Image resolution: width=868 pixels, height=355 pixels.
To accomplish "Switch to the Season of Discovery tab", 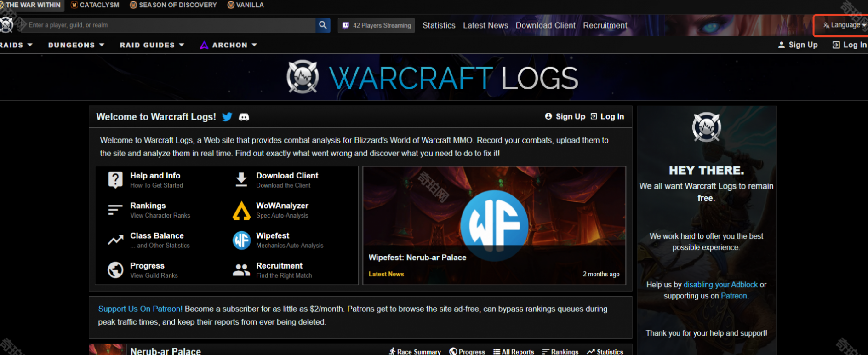I will pos(173,5).
